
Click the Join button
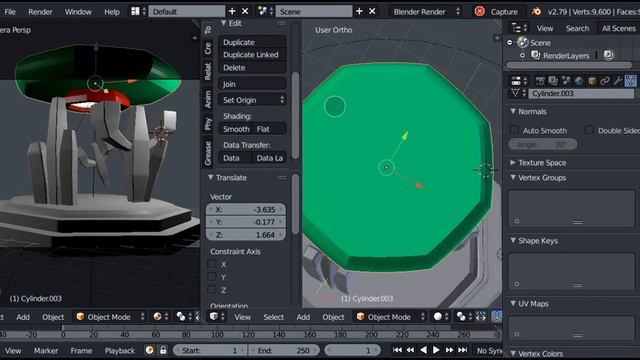click(x=253, y=84)
